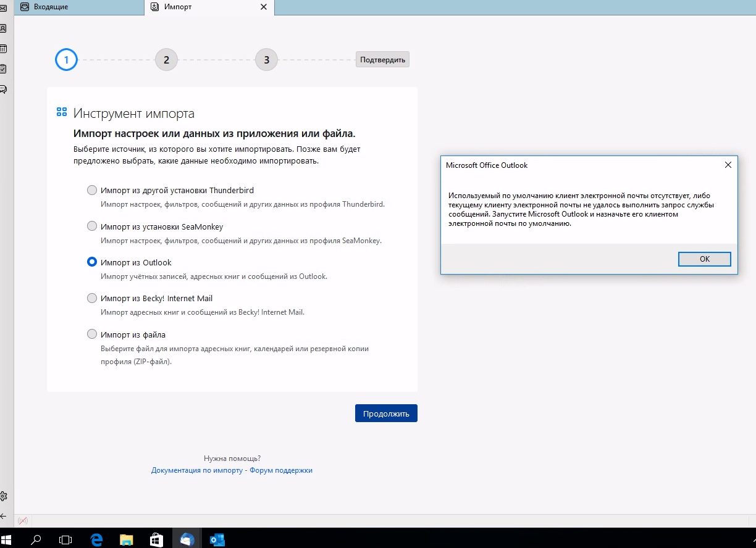Image resolution: width=756 pixels, height=548 pixels.
Task: Click the Импорт tab import icon
Action: tap(154, 7)
